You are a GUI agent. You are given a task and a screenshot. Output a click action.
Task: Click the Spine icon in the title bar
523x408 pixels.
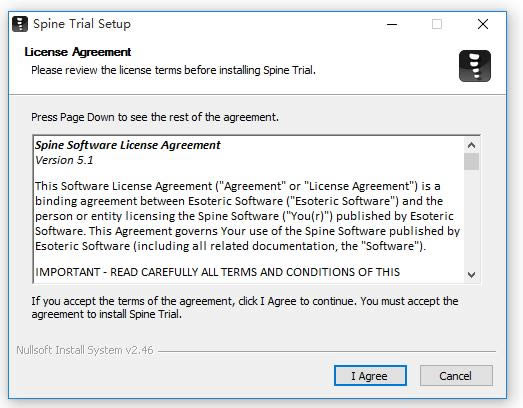point(20,24)
